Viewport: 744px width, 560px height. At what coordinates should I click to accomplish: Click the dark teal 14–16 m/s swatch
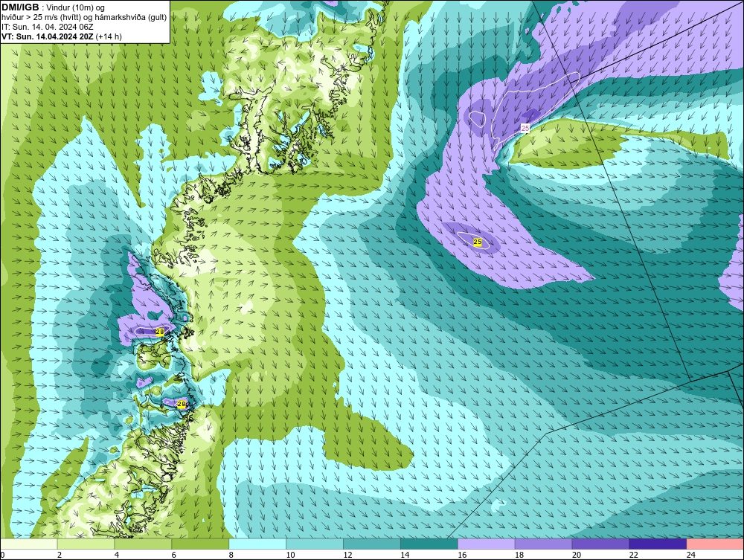(x=429, y=544)
